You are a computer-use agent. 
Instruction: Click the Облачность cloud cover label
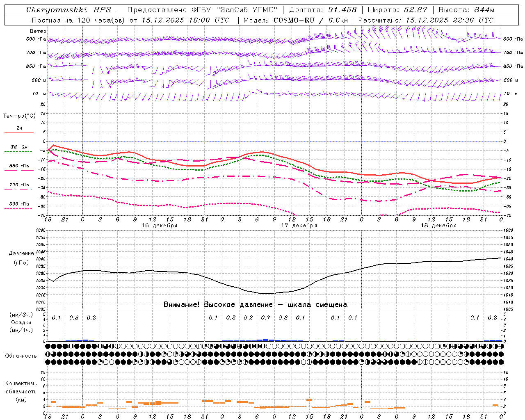pyautogui.click(x=21, y=356)
